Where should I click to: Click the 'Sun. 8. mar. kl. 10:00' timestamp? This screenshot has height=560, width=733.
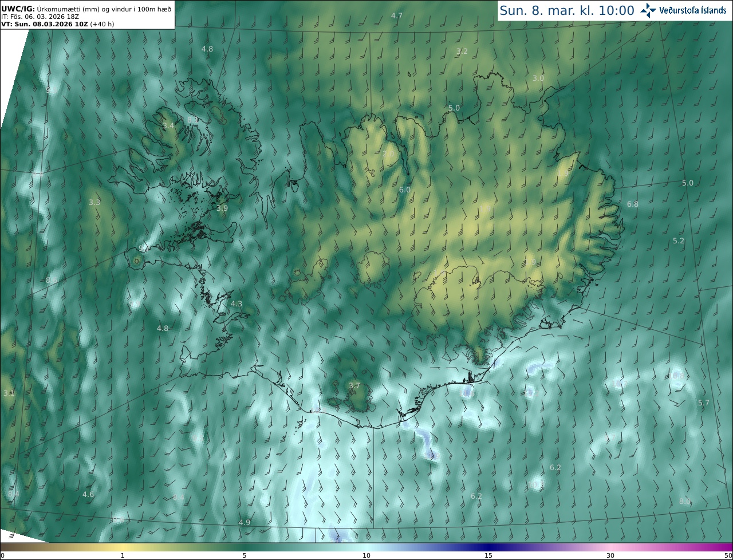tap(567, 10)
